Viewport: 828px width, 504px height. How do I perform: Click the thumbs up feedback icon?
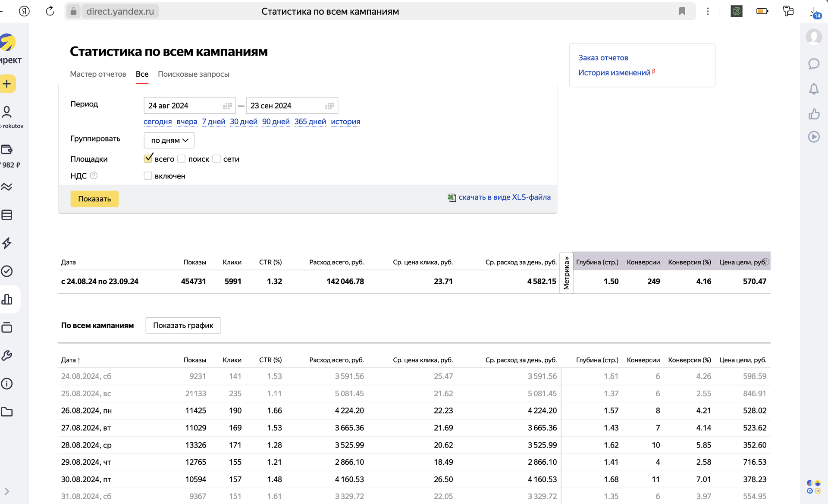(813, 114)
